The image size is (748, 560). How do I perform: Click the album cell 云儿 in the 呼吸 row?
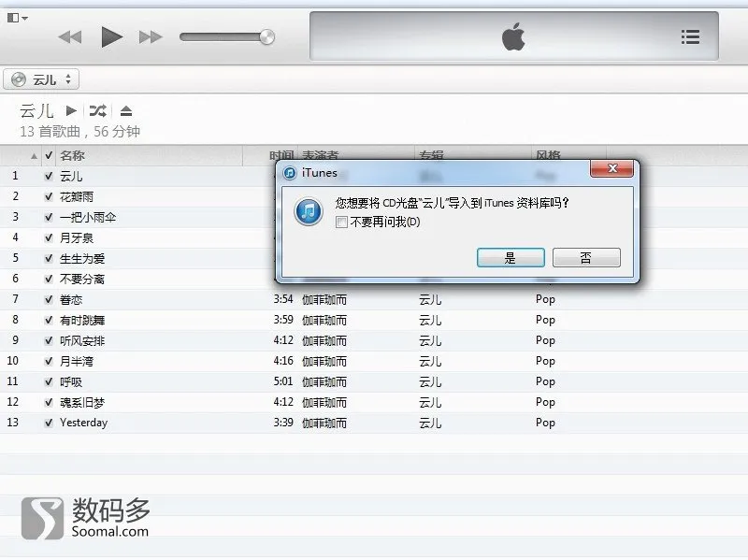[x=430, y=382]
